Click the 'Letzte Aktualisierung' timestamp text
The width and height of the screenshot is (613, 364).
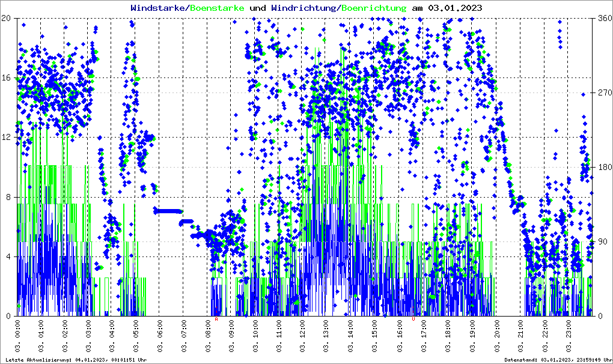(x=76, y=360)
